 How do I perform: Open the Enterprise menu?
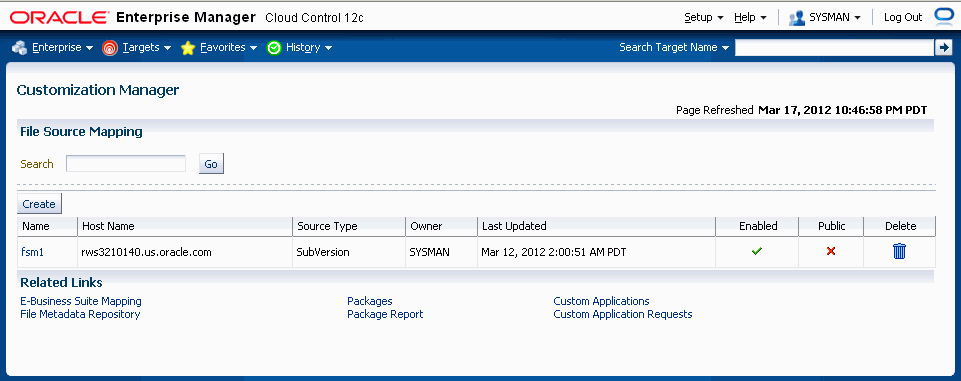62,47
